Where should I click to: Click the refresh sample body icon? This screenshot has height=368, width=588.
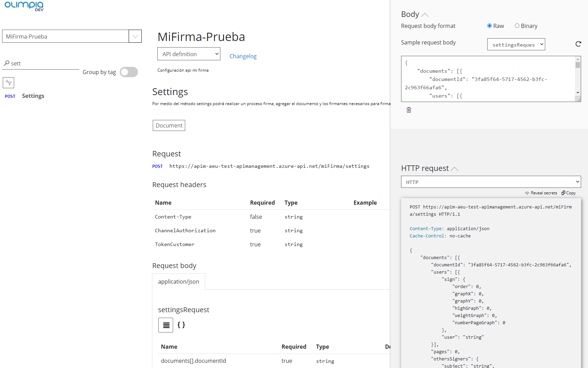(578, 44)
